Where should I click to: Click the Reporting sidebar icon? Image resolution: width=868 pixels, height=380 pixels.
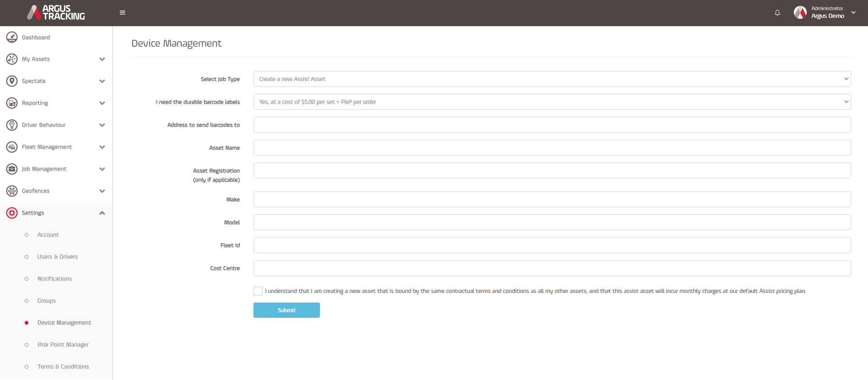coord(12,103)
